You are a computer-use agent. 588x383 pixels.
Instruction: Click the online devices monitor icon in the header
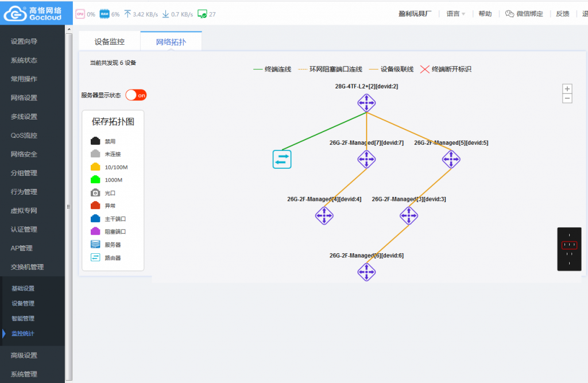(x=202, y=14)
